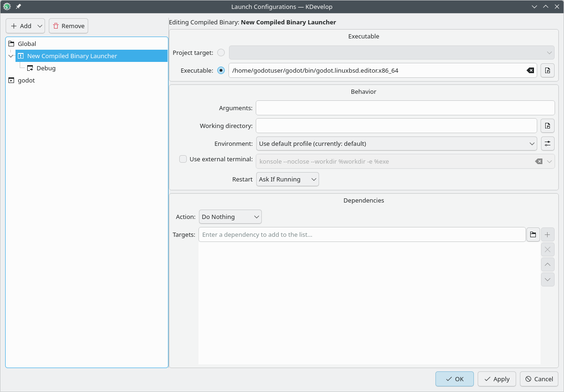This screenshot has height=392, width=564.
Task: Enable the Use external terminal checkbox
Action: pos(183,159)
